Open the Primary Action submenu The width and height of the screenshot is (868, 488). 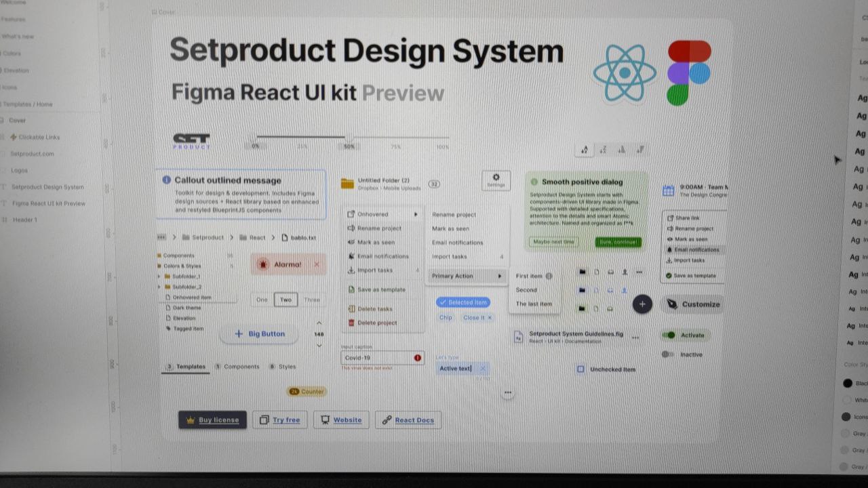467,276
